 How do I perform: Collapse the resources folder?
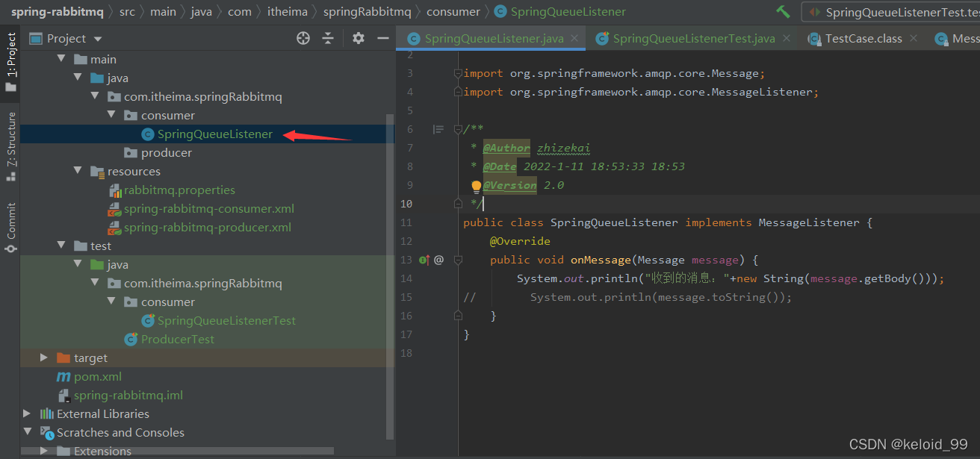tap(78, 172)
